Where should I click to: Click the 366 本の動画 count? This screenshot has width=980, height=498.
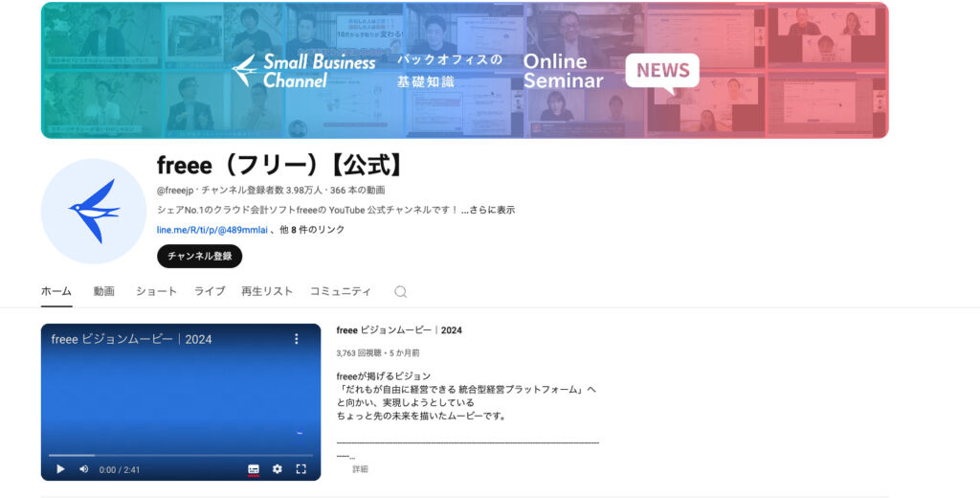click(358, 191)
